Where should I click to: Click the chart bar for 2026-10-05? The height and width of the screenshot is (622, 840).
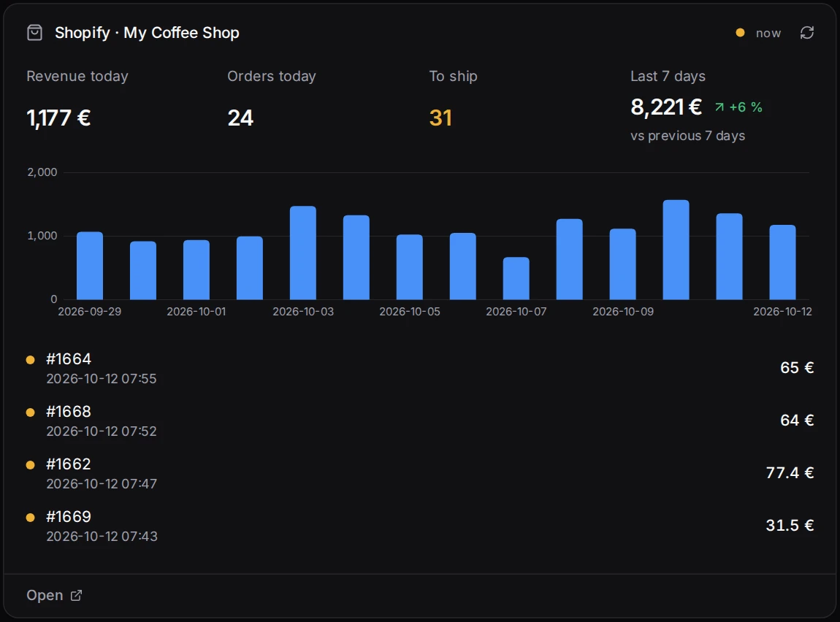click(x=409, y=267)
